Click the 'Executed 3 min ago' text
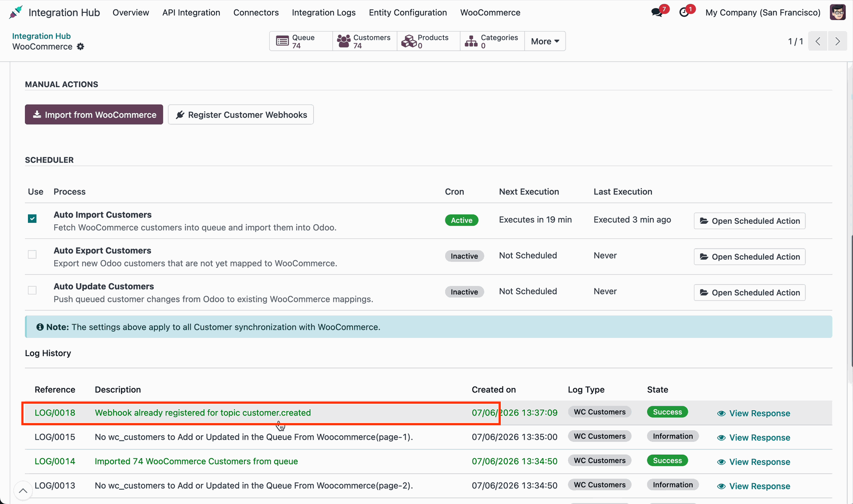 click(632, 220)
